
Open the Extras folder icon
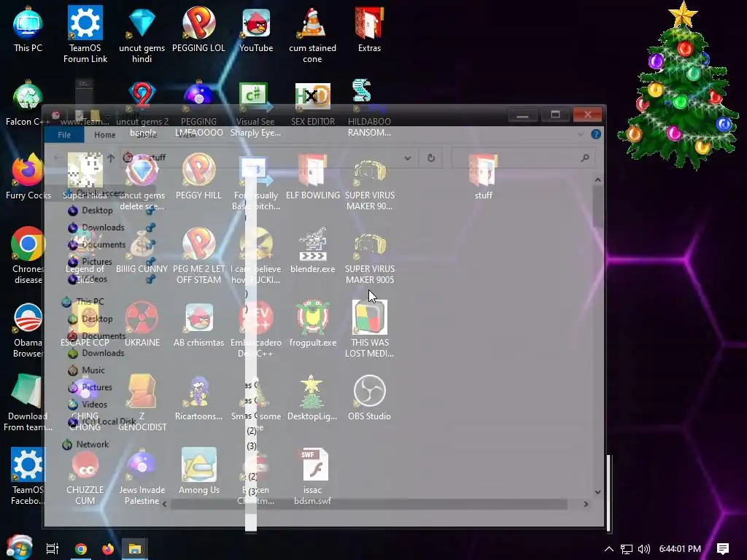(369, 23)
